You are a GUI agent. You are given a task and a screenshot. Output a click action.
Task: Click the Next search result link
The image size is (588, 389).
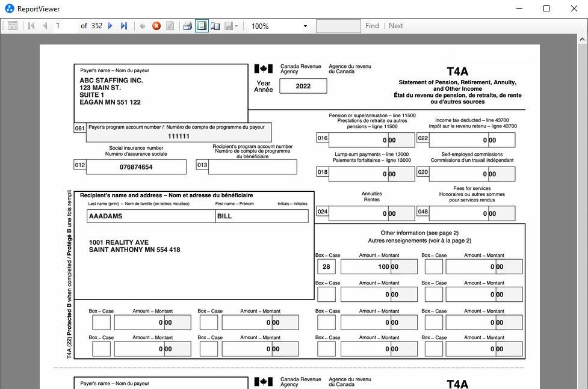pos(396,26)
